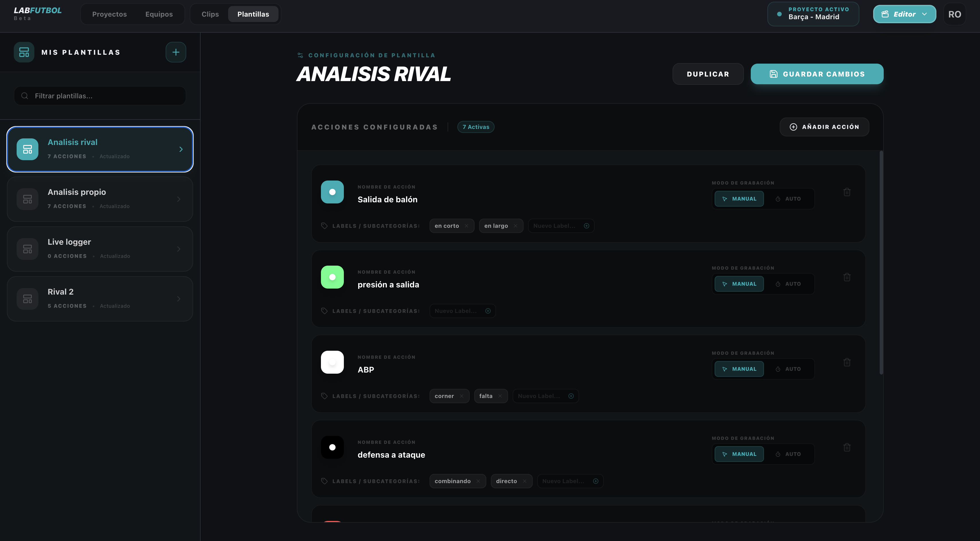Delete the ABP action with trash icon

click(847, 362)
